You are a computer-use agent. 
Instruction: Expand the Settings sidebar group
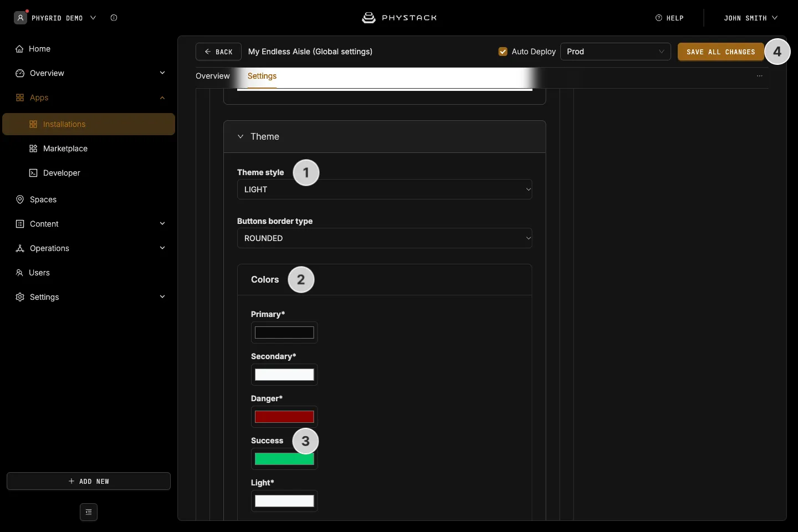[x=162, y=297]
